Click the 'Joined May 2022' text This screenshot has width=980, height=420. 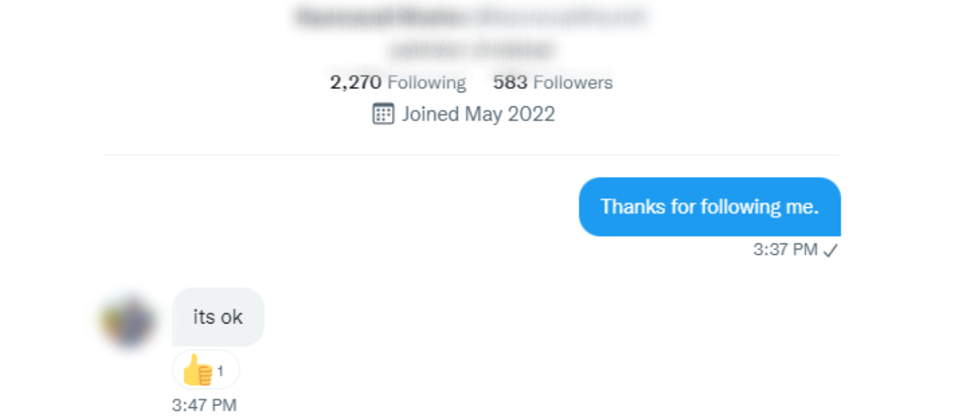click(478, 114)
